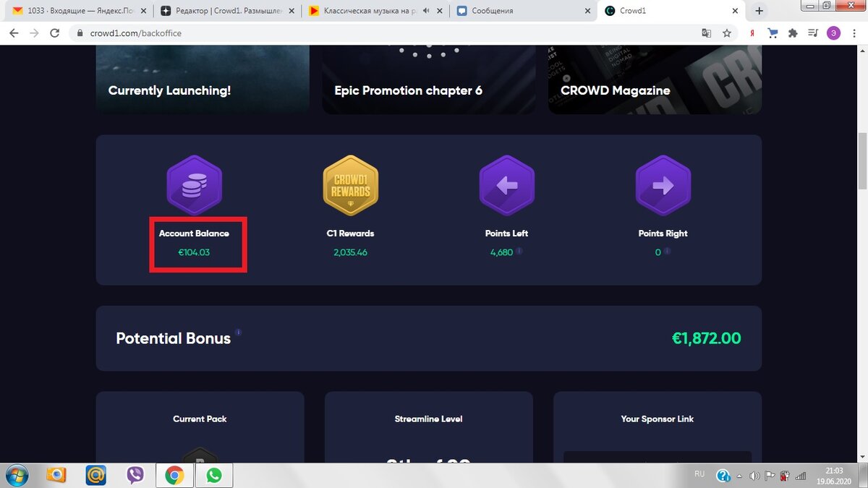The image size is (868, 488).
Task: Click the red Yandex extension icon
Action: 753,33
